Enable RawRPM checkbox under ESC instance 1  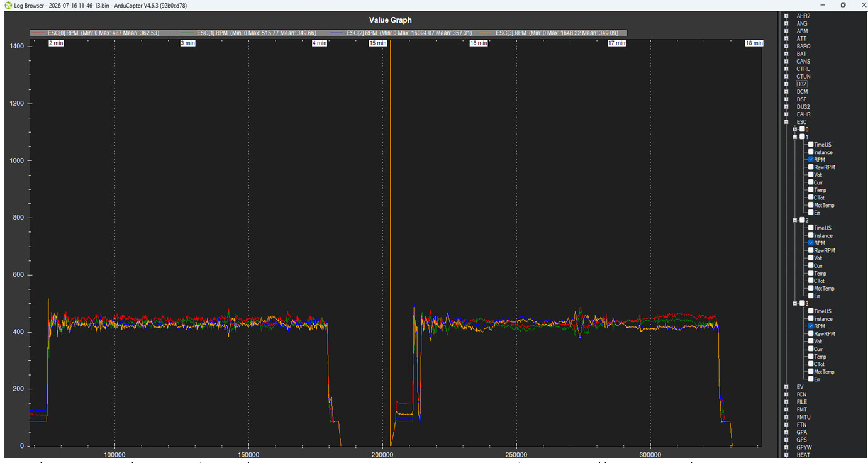(x=811, y=167)
